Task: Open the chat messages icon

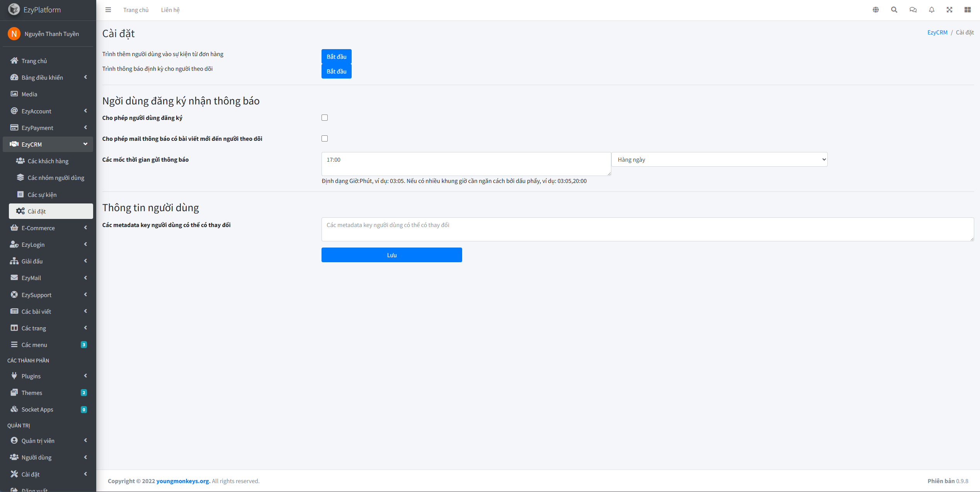Action: (x=913, y=10)
